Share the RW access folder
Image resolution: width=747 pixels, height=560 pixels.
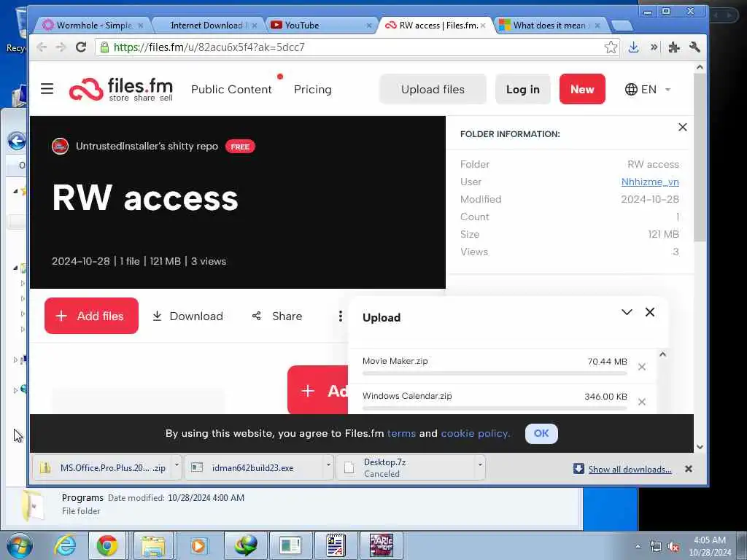276,316
